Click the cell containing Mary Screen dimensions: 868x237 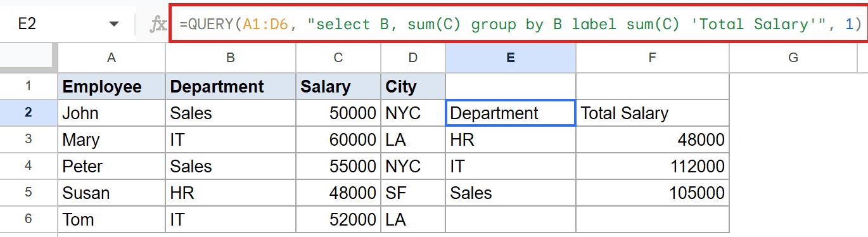[112, 139]
